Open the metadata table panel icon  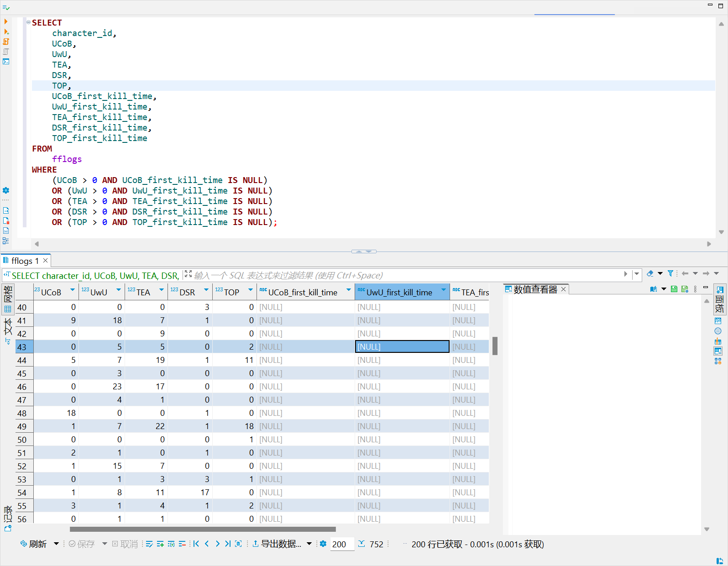coord(718,341)
